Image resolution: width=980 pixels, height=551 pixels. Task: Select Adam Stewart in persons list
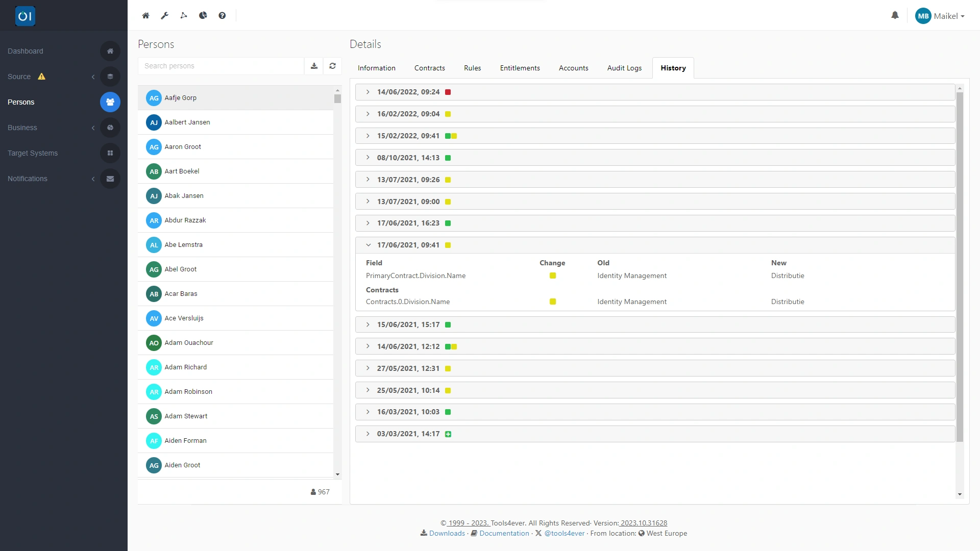coord(235,416)
